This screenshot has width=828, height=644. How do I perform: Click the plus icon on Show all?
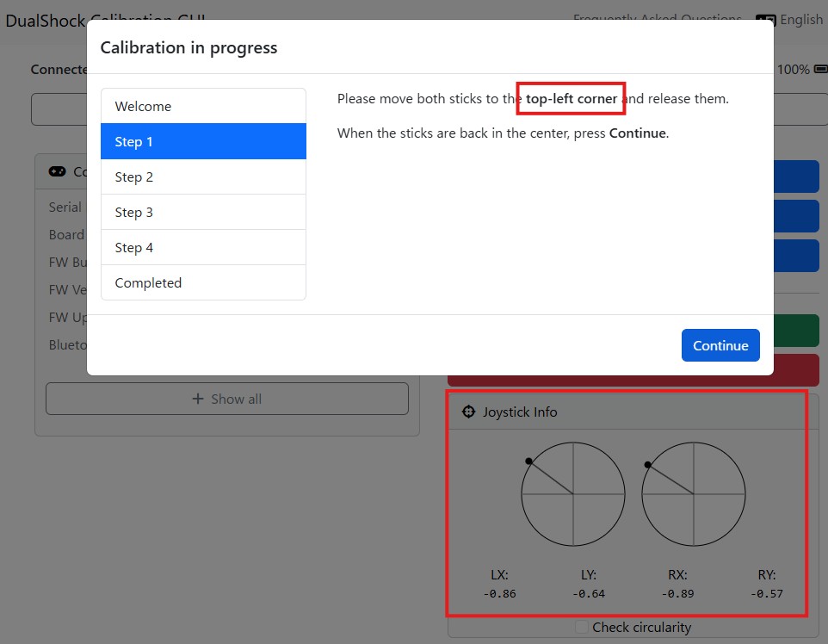199,399
